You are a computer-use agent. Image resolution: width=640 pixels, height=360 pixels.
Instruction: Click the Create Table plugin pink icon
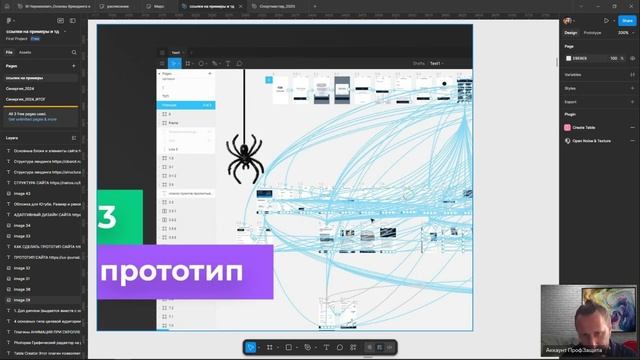point(567,127)
